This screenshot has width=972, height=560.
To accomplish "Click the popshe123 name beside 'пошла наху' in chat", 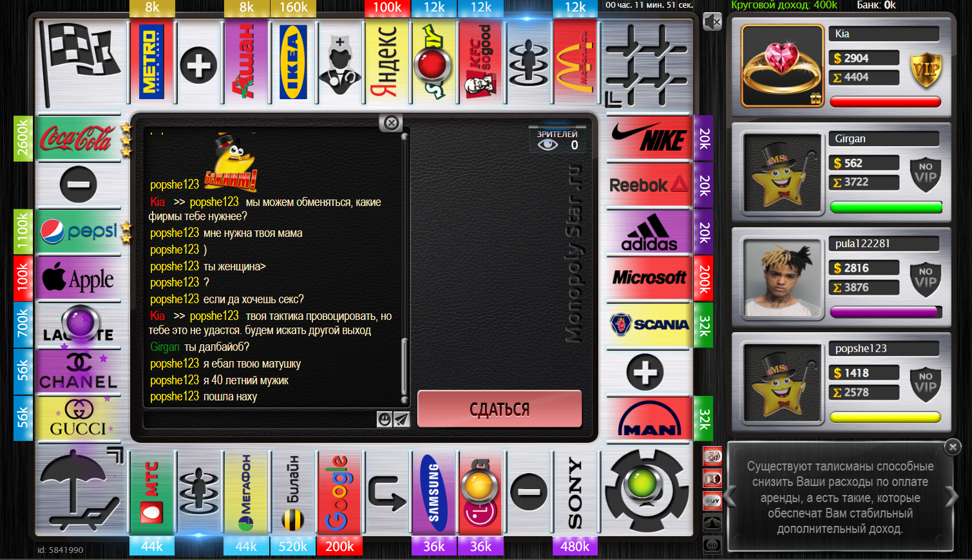I will [x=175, y=397].
